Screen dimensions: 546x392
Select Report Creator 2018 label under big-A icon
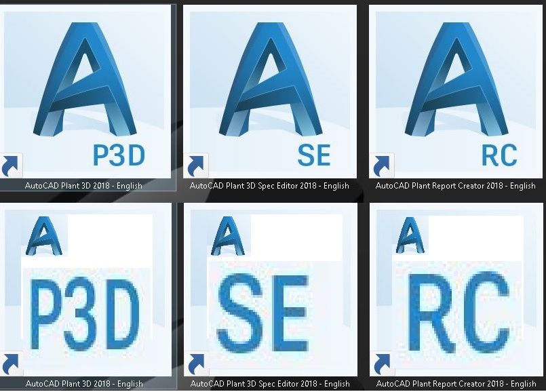point(456,186)
